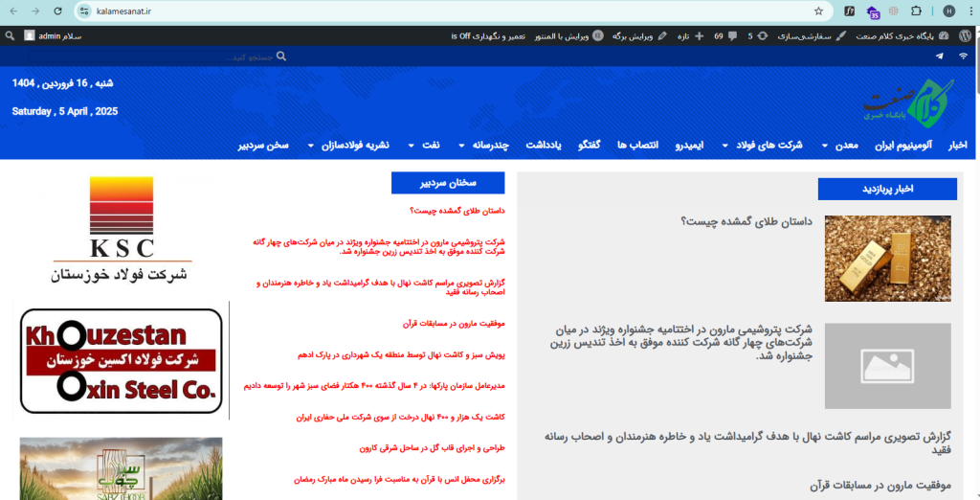The height and width of the screenshot is (500, 980).
Task: Click ویرایش با المنتور Elementor edit
Action: (569, 35)
